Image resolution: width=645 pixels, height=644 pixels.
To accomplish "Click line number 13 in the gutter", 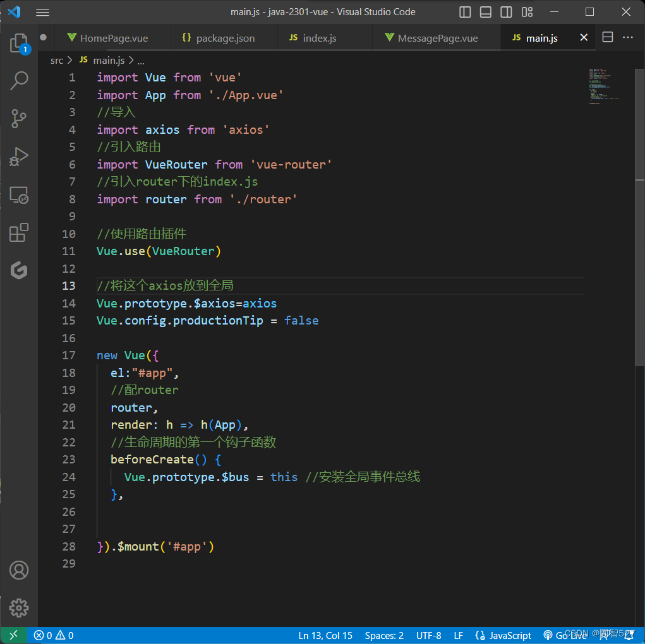I will coord(69,286).
